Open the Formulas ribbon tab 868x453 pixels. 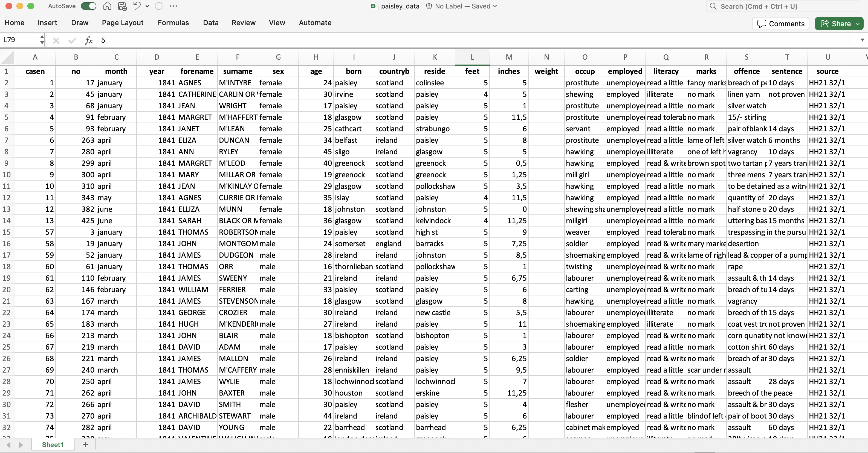[x=173, y=22]
